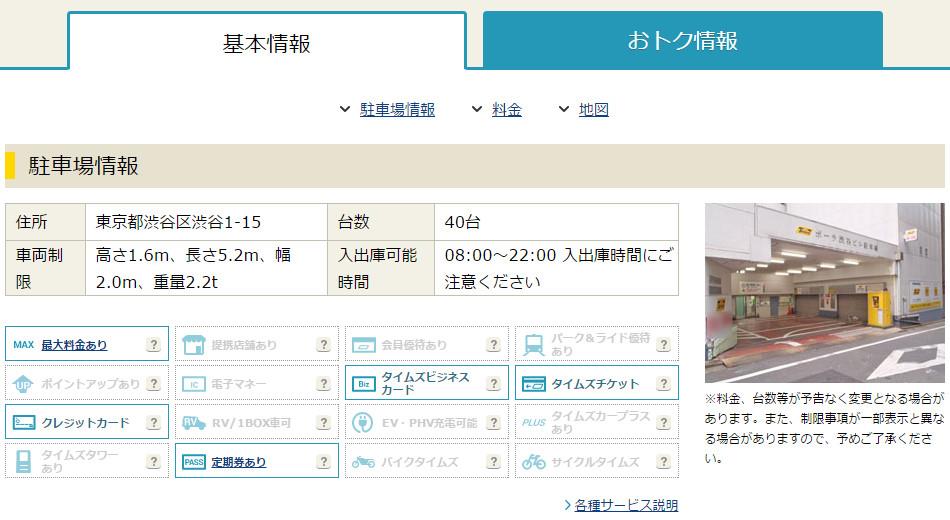950x520 pixels.
Task: Click chevron beside 地図 link
Action: 563,110
